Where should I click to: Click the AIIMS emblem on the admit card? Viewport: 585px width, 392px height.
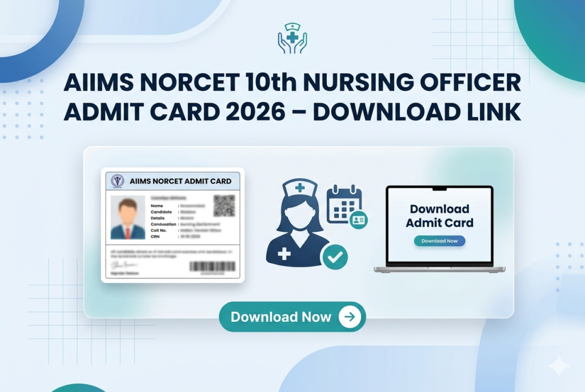point(117,181)
